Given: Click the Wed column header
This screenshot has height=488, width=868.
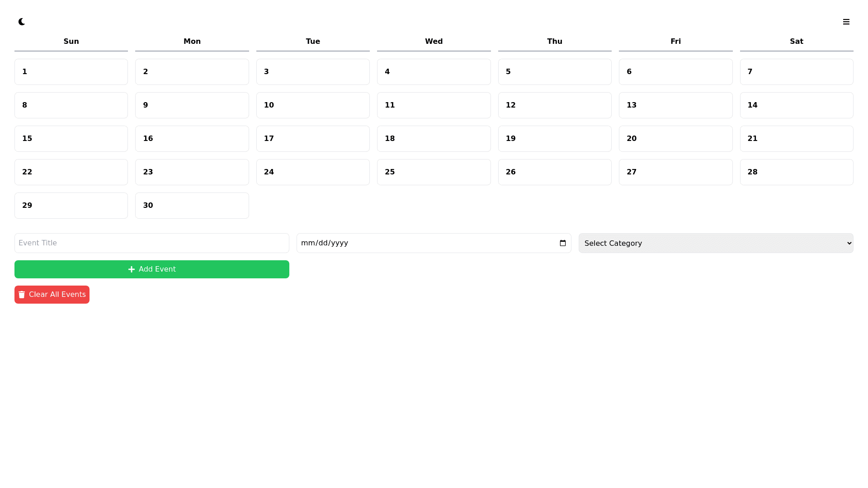Looking at the screenshot, I should (x=434, y=42).
